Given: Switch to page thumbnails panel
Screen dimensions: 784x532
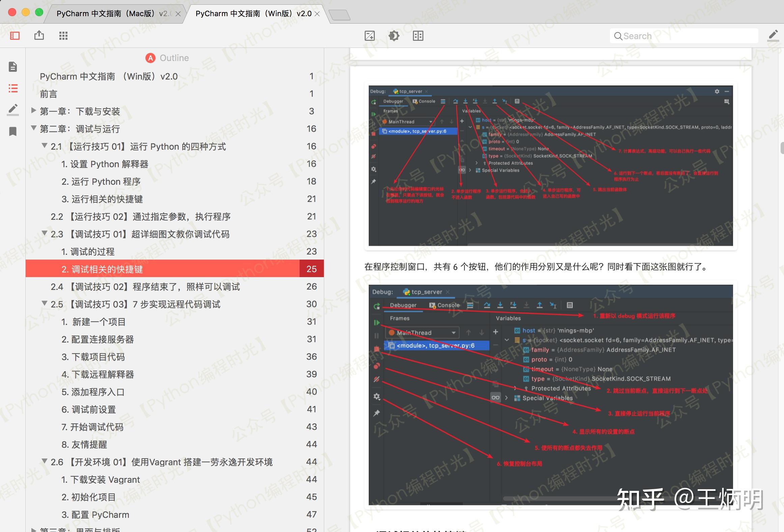Looking at the screenshot, I should [12, 67].
